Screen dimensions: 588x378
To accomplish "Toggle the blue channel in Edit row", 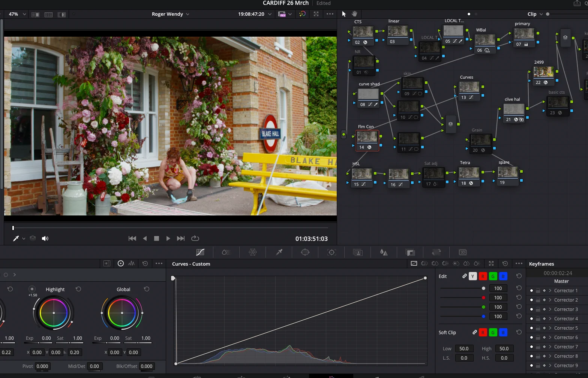I will tap(503, 276).
